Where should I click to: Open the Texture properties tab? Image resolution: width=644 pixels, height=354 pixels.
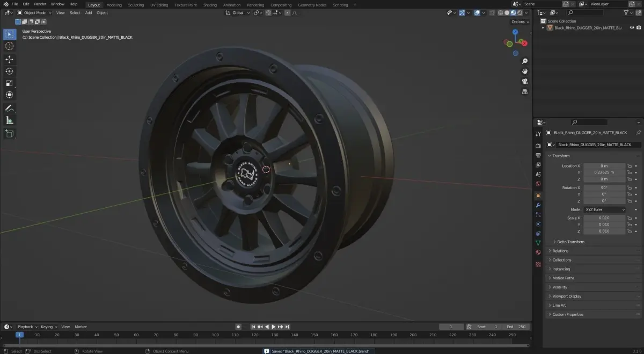538,264
